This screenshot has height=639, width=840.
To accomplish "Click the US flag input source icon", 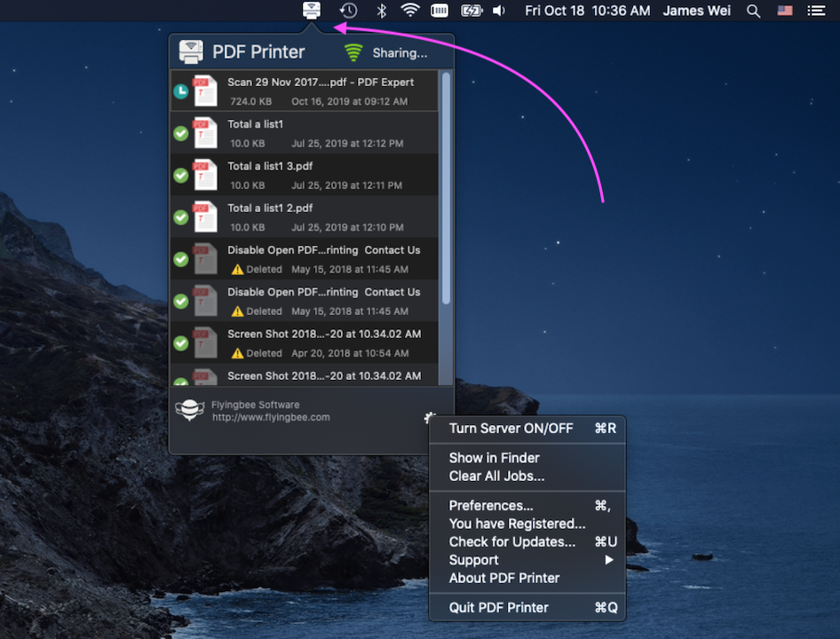I will tap(785, 11).
